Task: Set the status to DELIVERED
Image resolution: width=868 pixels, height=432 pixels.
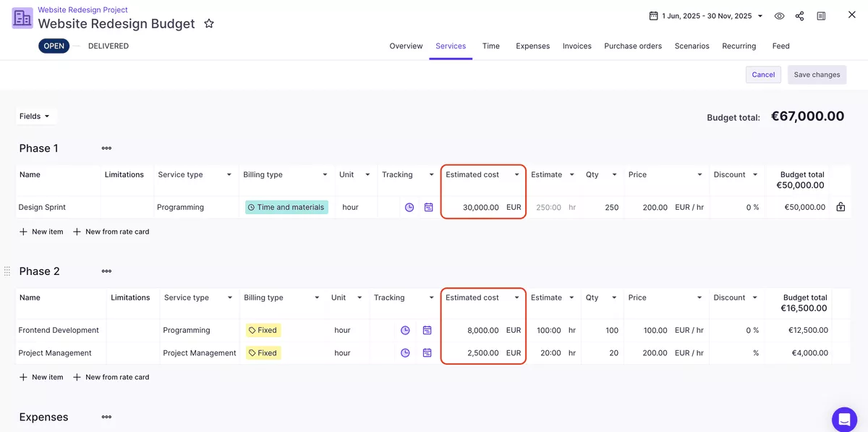Action: click(x=109, y=46)
